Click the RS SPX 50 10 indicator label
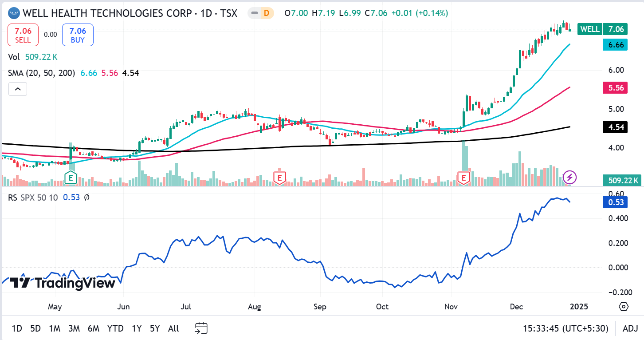 point(33,198)
